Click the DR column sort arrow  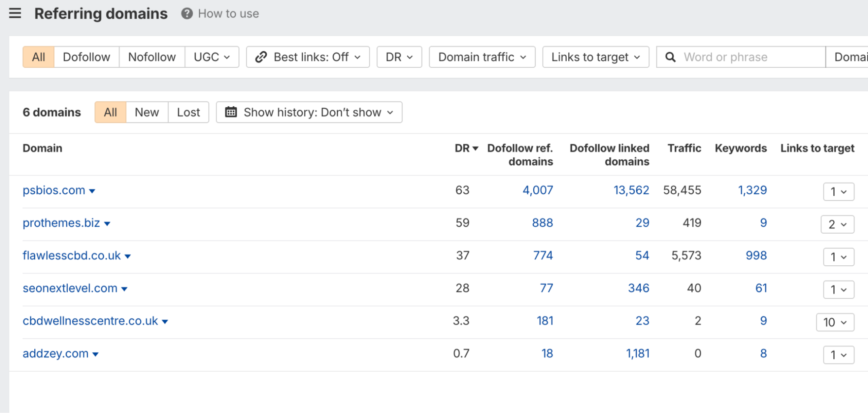pyautogui.click(x=475, y=148)
